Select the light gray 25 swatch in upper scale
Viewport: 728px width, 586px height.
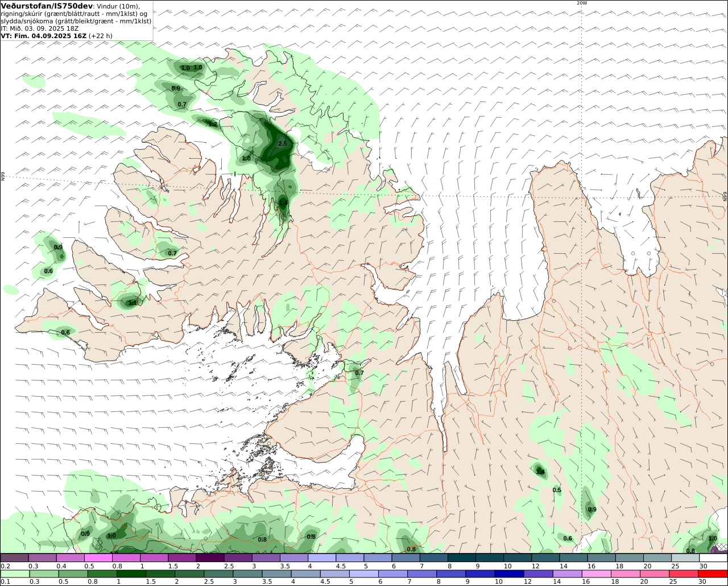tap(685, 558)
